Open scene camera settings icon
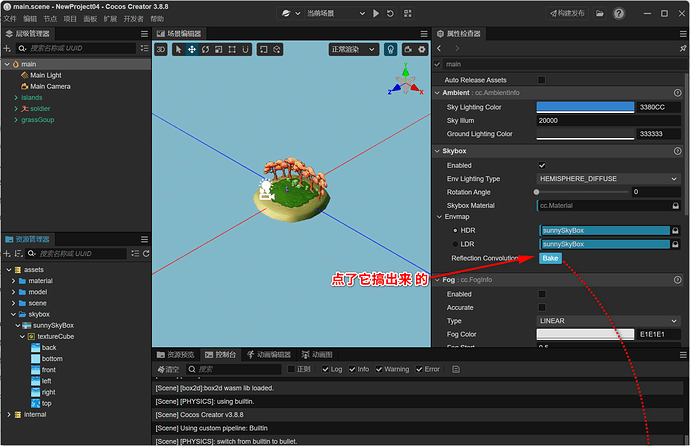Image resolution: width=690 pixels, height=446 pixels. (x=408, y=49)
